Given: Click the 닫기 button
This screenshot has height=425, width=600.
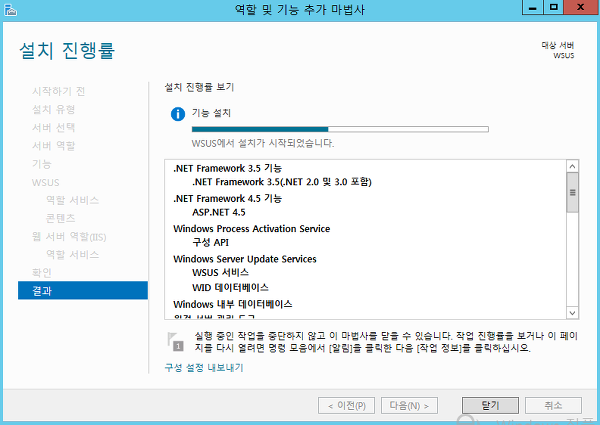Looking at the screenshot, I should point(491,405).
